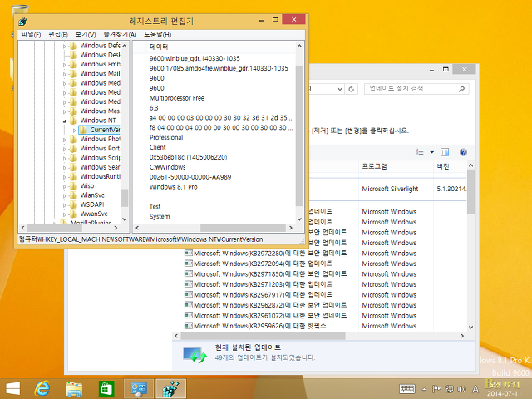Click the data pane vertical scrollbar thumb
532x399 pixels.
pos(299,135)
